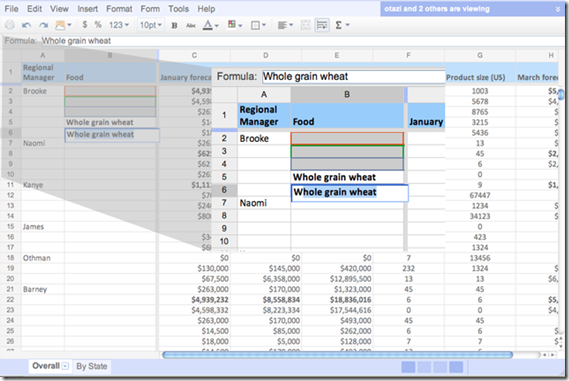
Task: Click the horizontal scrollbar thumb
Action: [x=337, y=355]
